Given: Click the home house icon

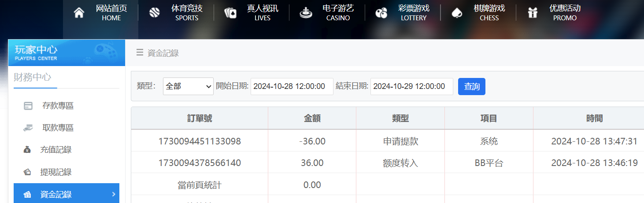Looking at the screenshot, I should coord(79,13).
